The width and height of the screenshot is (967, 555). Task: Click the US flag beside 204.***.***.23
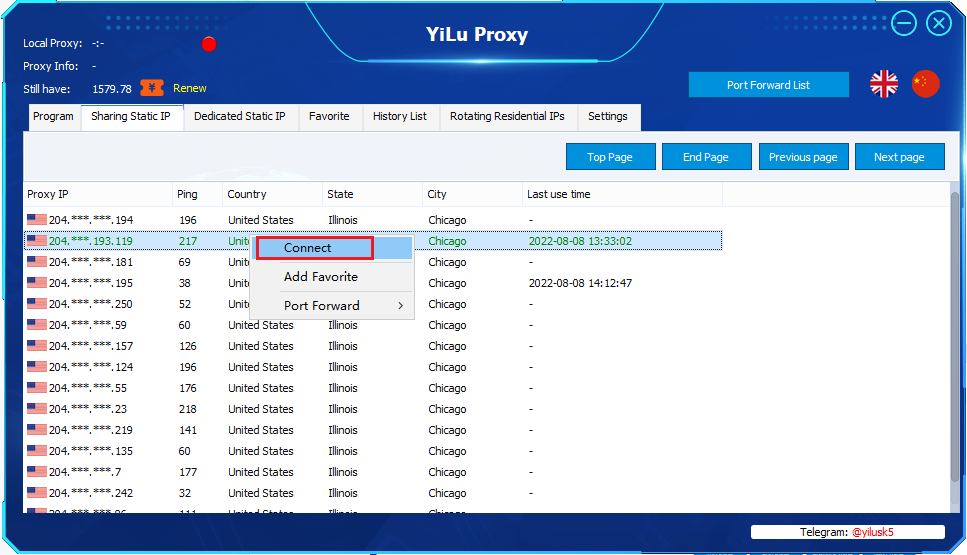[37, 408]
